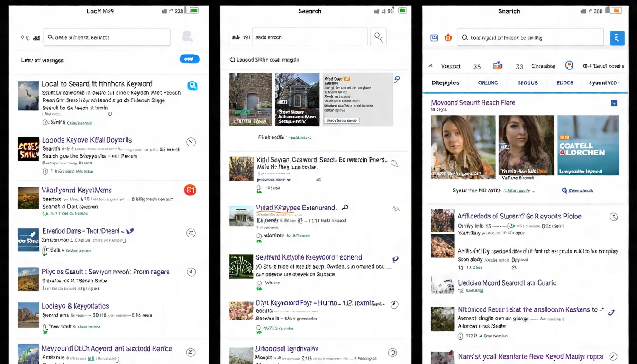Image resolution: width=637 pixels, height=364 pixels.
Task: Click blue search icon beside 'Local to Seaard' result
Action: (192, 85)
